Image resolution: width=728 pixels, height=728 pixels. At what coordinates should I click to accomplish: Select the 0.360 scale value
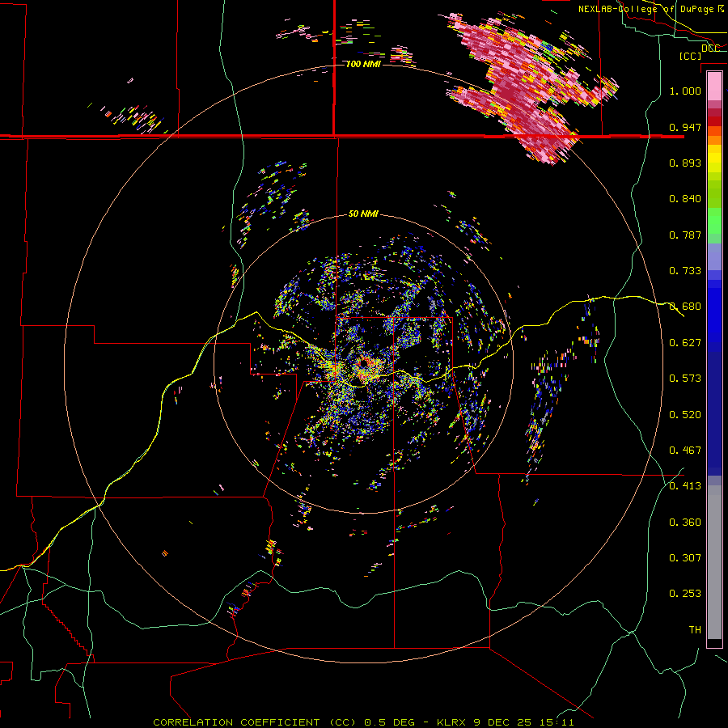tap(685, 523)
